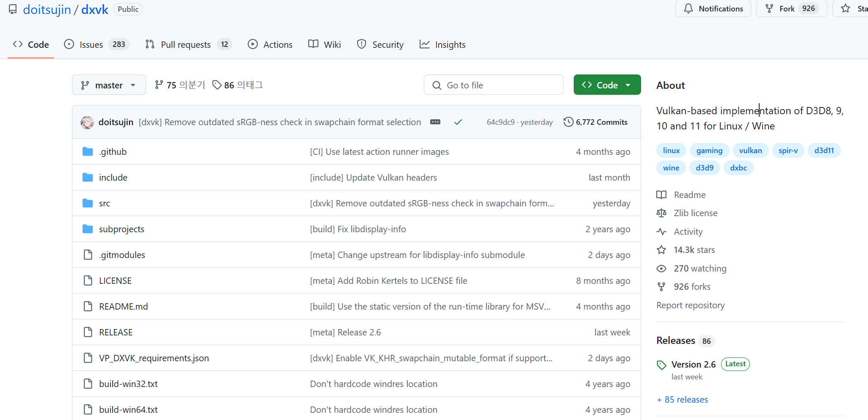View the 75 branches link
The width and height of the screenshot is (868, 420).
[x=180, y=85]
